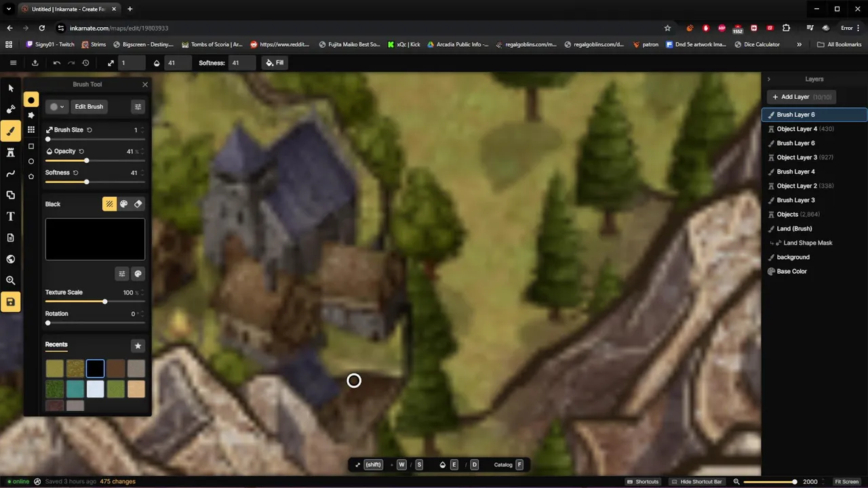The height and width of the screenshot is (488, 868).
Task: Select the polygon shape mode
Action: pyautogui.click(x=31, y=176)
